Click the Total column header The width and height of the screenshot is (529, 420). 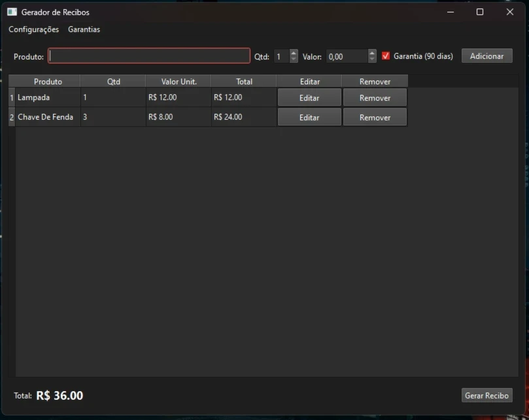click(x=244, y=81)
